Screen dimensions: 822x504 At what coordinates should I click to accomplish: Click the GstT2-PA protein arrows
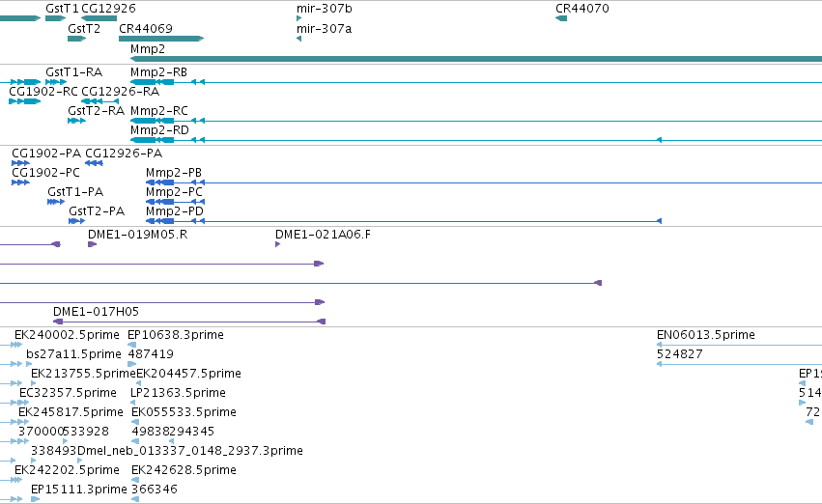click(76, 221)
